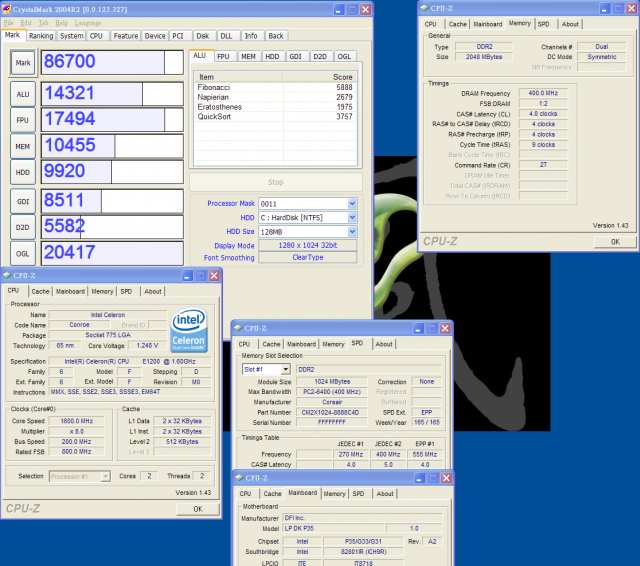Screen dimensions: 640x566
Task: Open the HDD Size dropdown
Action: tap(352, 232)
